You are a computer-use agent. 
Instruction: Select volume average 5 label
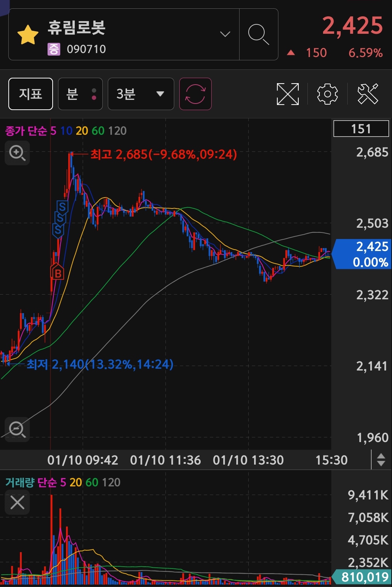coord(63,482)
